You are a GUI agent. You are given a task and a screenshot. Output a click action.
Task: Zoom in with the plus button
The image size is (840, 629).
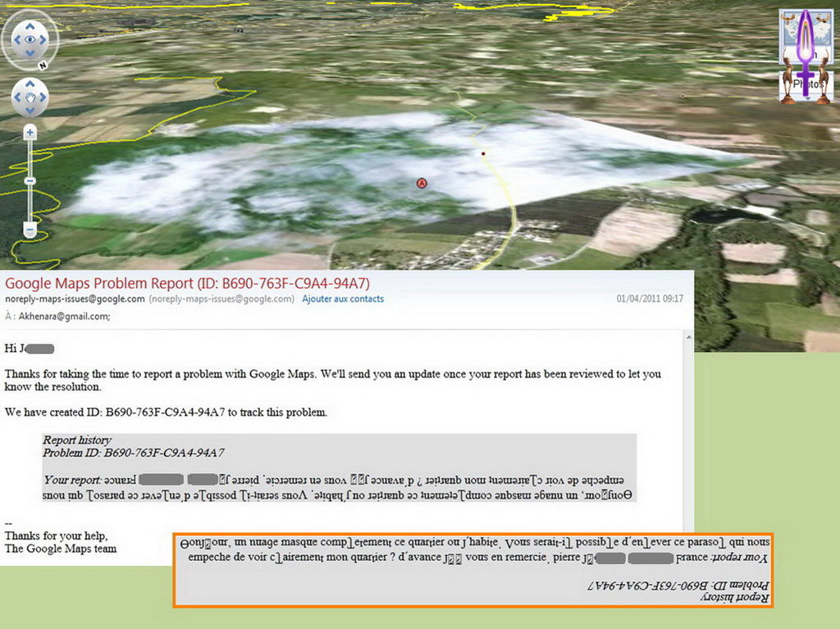tap(30, 131)
